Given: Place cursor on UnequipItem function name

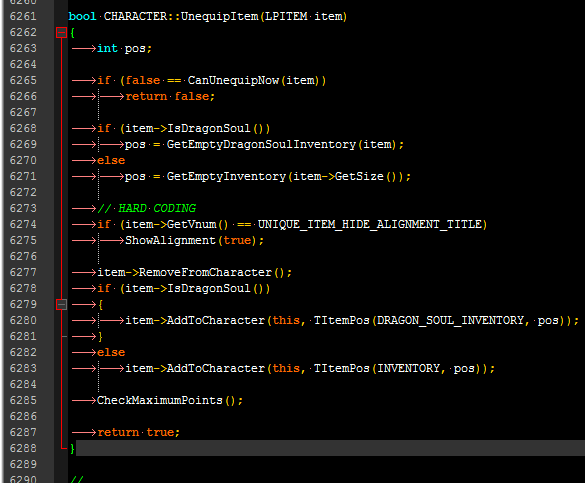Looking at the screenshot, I should [x=219, y=16].
